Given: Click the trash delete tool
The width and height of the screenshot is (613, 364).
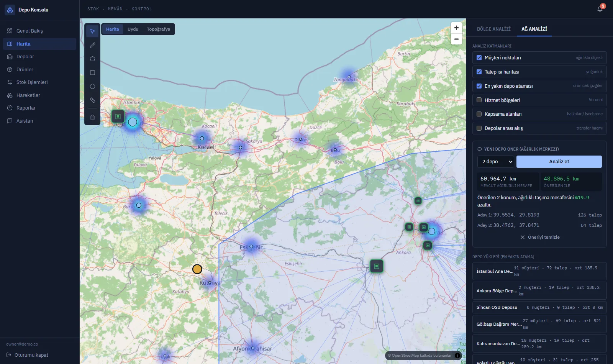Looking at the screenshot, I should 92,118.
